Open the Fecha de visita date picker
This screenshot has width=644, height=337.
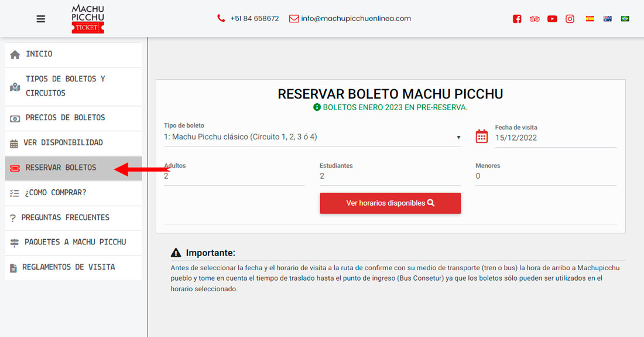pyautogui.click(x=555, y=138)
